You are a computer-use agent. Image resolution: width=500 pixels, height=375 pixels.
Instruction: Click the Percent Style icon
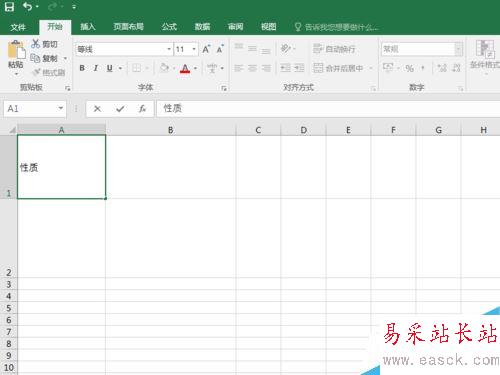click(410, 68)
